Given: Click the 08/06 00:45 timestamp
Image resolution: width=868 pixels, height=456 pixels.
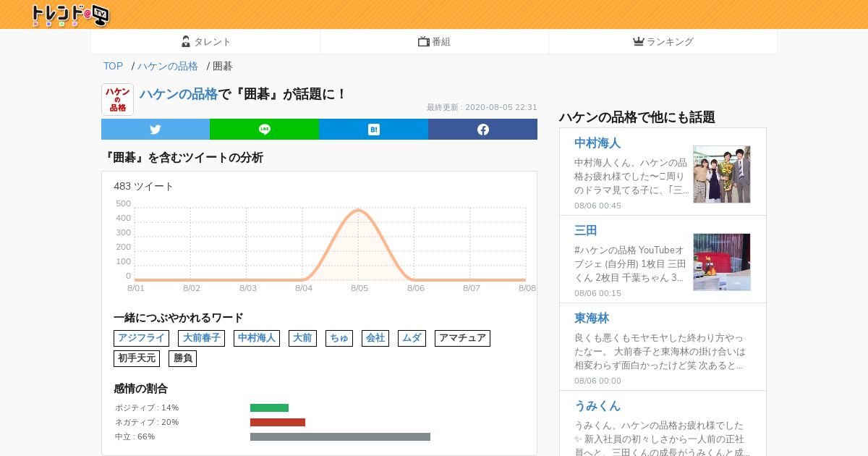Looking at the screenshot, I should pyautogui.click(x=597, y=206).
